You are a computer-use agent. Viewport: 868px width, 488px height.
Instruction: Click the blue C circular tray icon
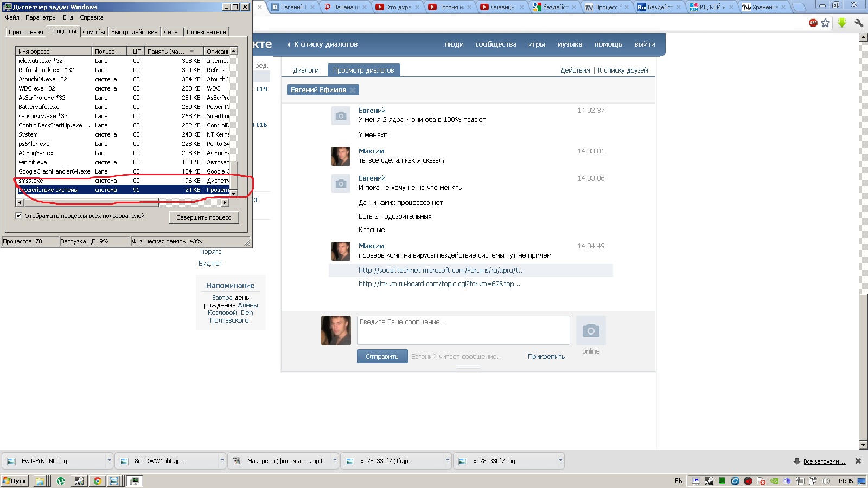pyautogui.click(x=735, y=481)
